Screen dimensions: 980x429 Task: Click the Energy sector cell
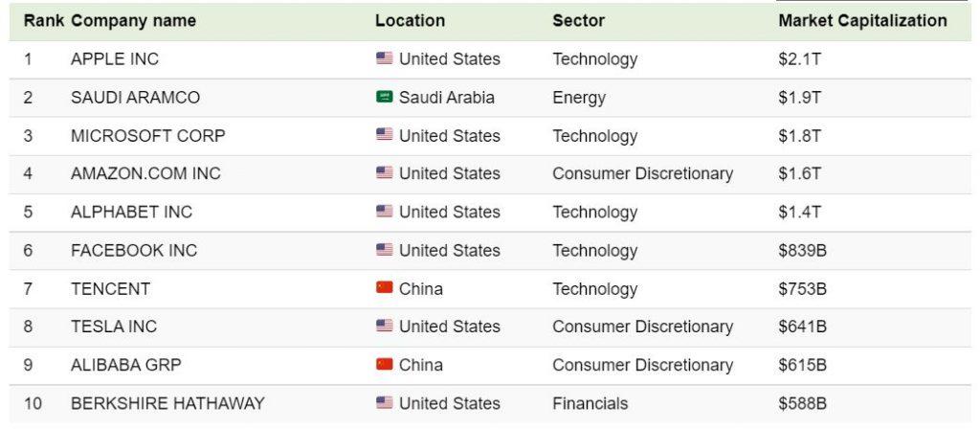(579, 99)
